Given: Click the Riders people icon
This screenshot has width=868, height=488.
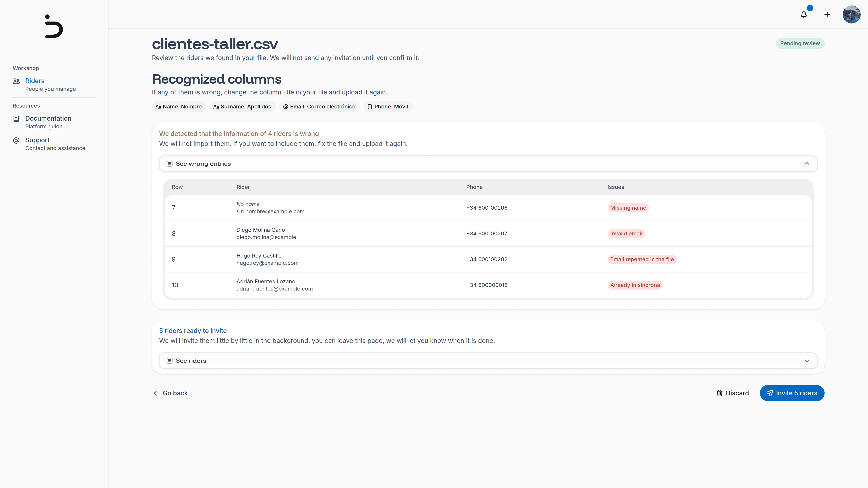Looking at the screenshot, I should (x=16, y=81).
